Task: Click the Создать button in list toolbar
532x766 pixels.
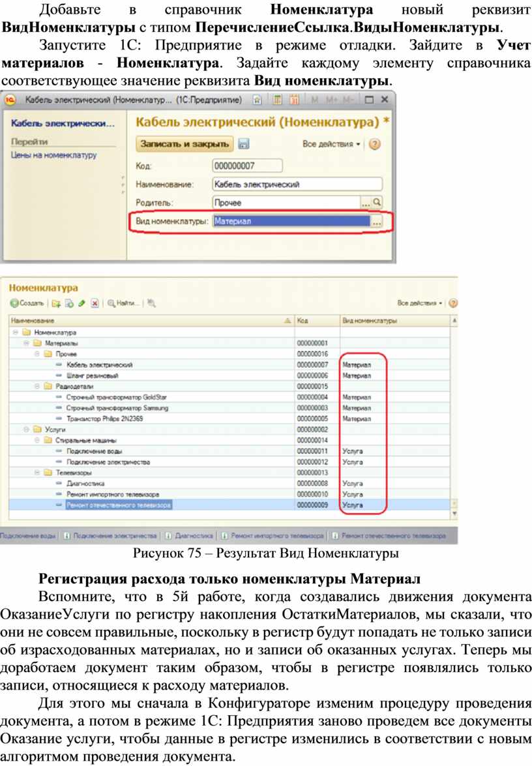Action: click(27, 303)
